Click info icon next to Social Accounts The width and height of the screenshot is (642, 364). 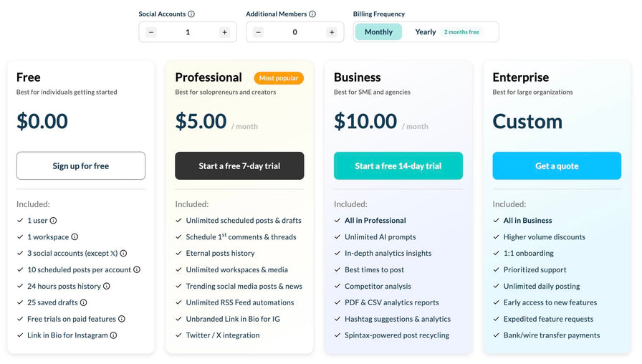(191, 14)
